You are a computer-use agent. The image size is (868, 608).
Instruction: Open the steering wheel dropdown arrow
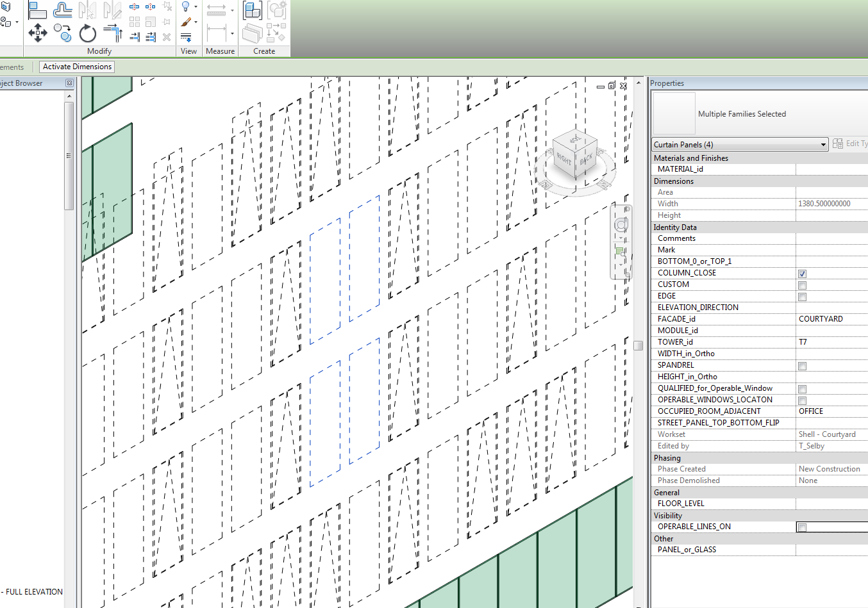pyautogui.click(x=621, y=238)
